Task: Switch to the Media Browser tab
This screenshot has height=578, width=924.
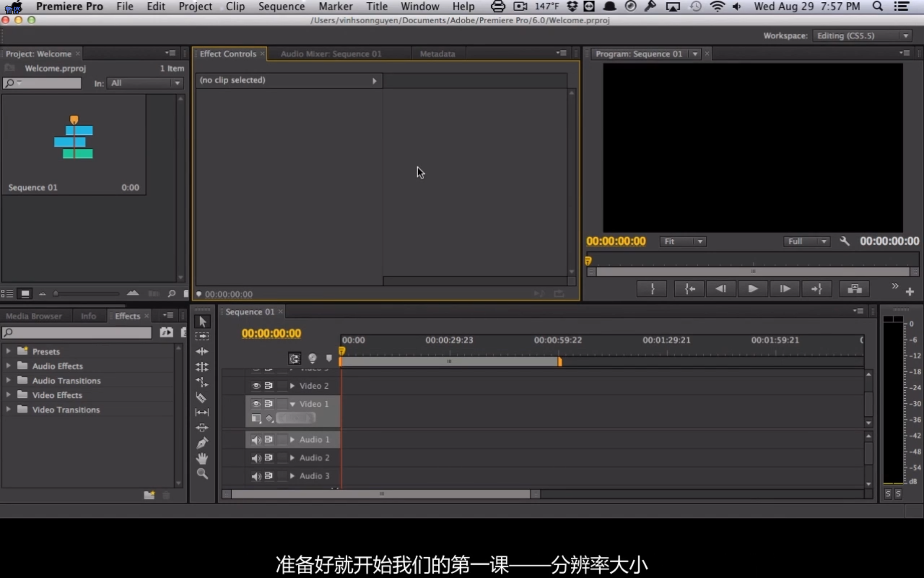Action: 34,316
